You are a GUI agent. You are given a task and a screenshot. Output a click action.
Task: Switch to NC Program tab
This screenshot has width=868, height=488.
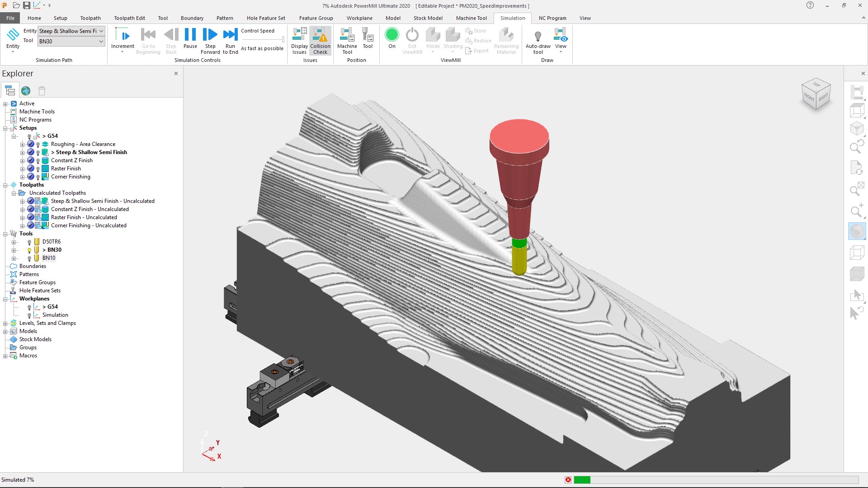(552, 18)
